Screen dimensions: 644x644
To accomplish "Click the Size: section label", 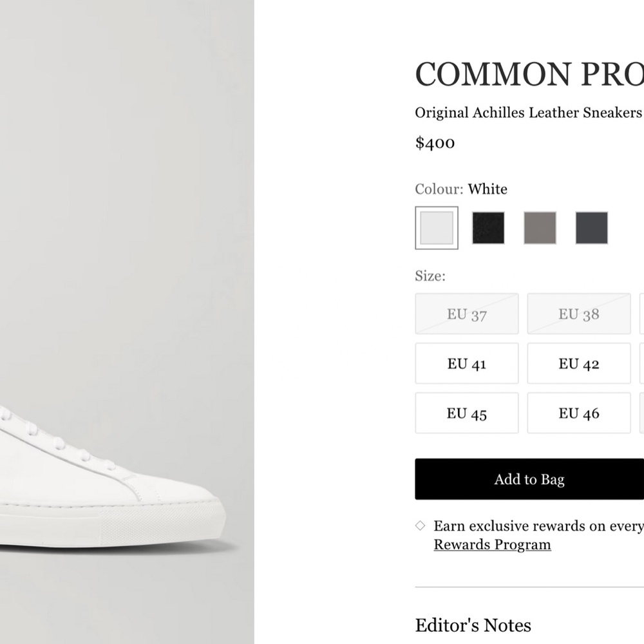I will pos(430,276).
